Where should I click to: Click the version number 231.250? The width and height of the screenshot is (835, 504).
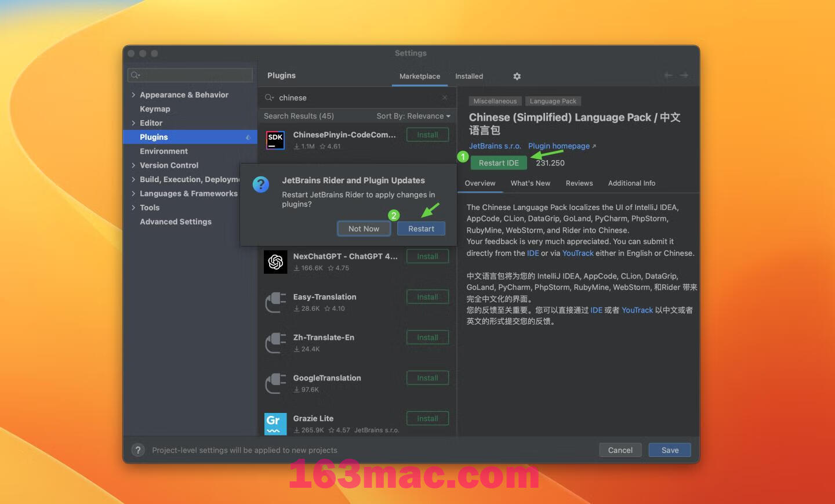pyautogui.click(x=550, y=163)
